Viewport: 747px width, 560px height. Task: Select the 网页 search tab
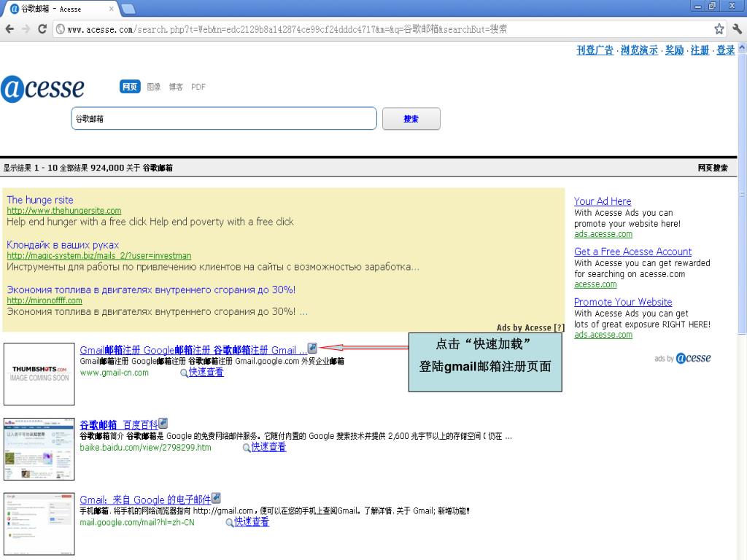click(130, 87)
